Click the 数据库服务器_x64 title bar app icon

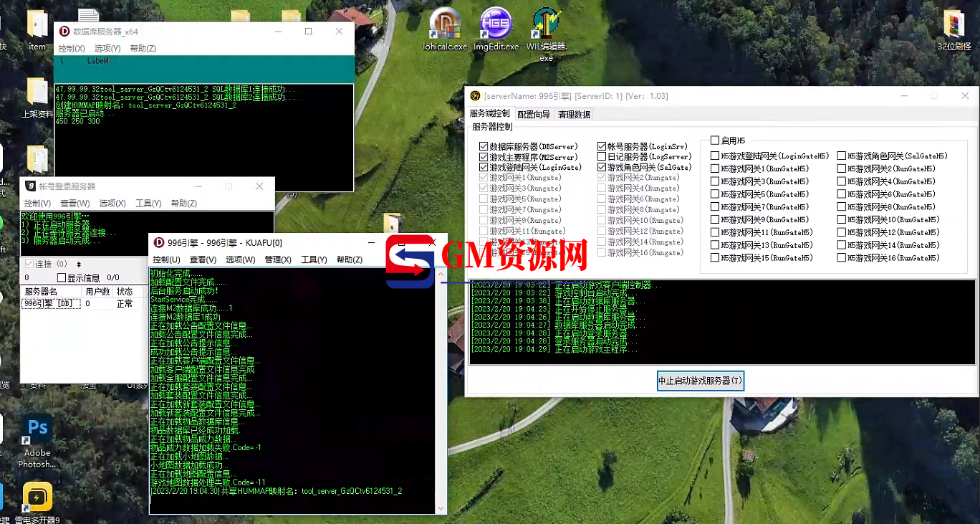(x=64, y=32)
